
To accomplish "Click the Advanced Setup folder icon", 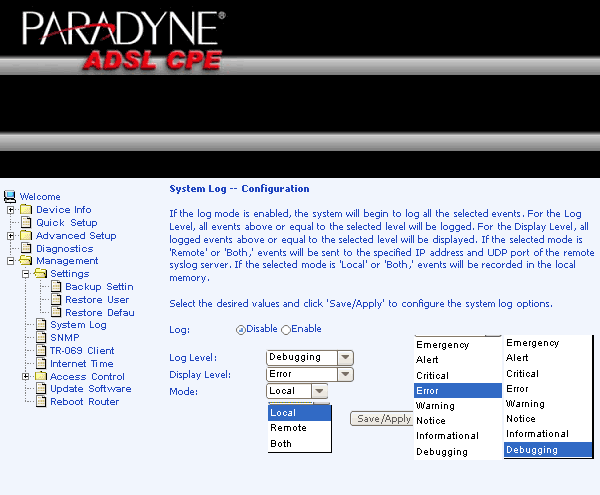I will (26, 235).
